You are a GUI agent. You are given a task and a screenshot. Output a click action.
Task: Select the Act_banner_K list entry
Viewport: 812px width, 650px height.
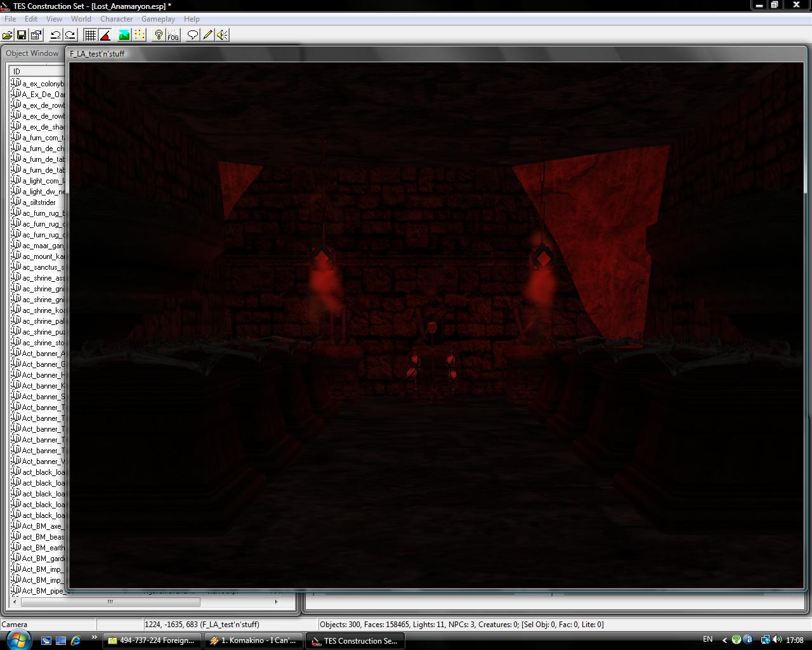38,386
